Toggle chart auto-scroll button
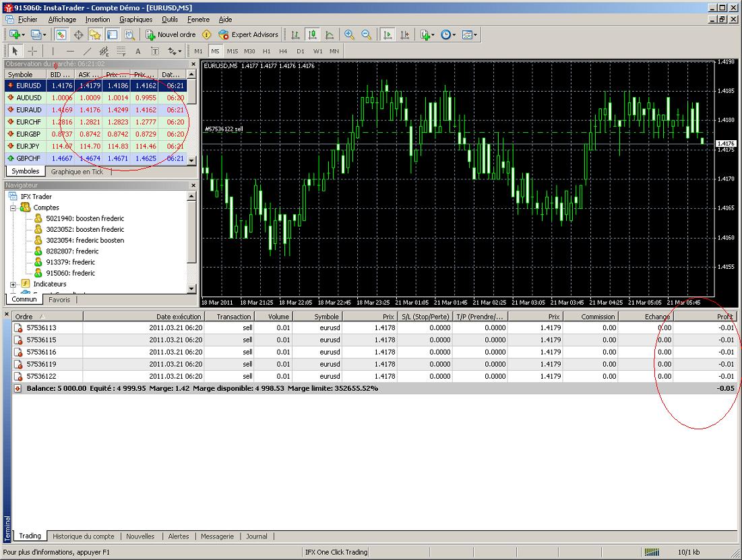742x560 pixels. coord(388,34)
